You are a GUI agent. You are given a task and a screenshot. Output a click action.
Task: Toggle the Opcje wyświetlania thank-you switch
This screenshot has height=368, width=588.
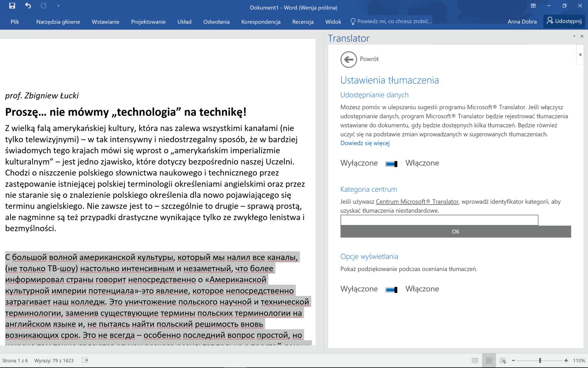[391, 290]
